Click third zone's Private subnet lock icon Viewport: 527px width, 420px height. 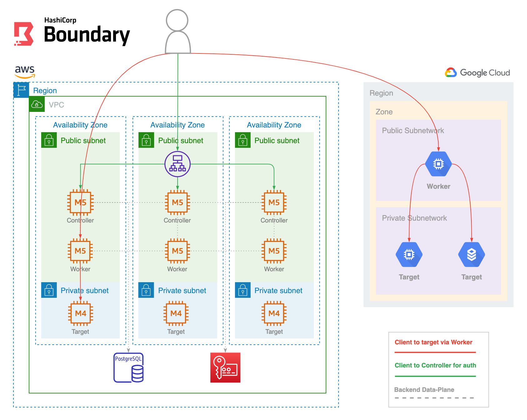(x=243, y=290)
